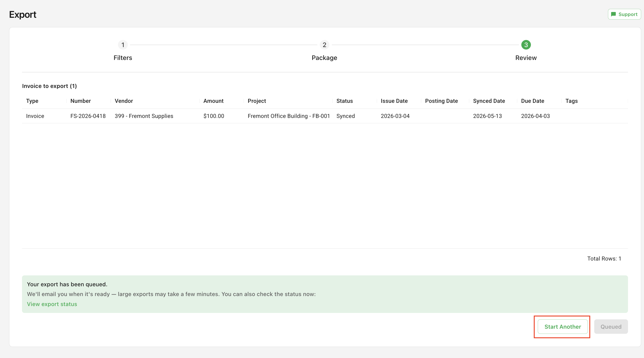Sort by the Number column header
Viewport: 644px width, 358px height.
click(80, 101)
